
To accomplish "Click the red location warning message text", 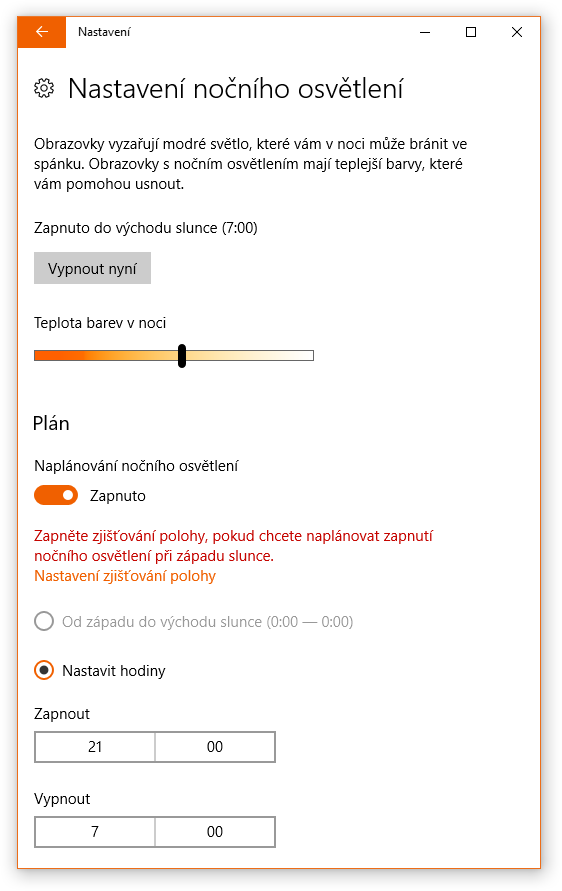I will 234,546.
